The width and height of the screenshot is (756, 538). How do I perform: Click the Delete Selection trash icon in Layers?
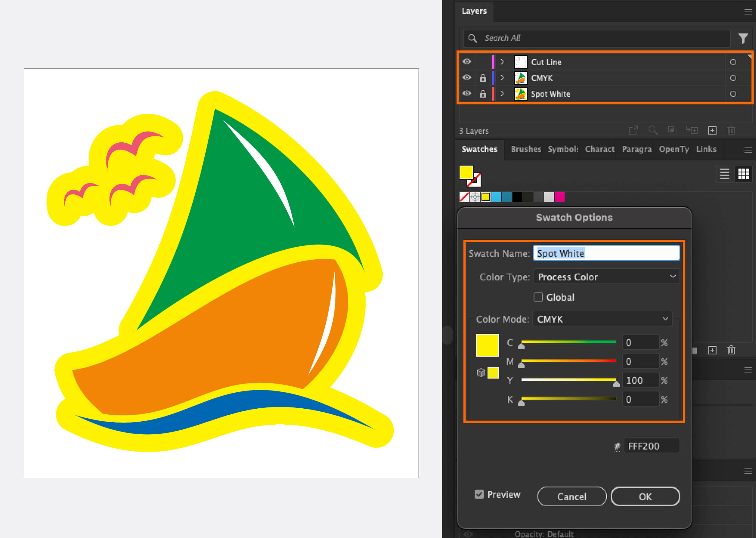pyautogui.click(x=731, y=131)
